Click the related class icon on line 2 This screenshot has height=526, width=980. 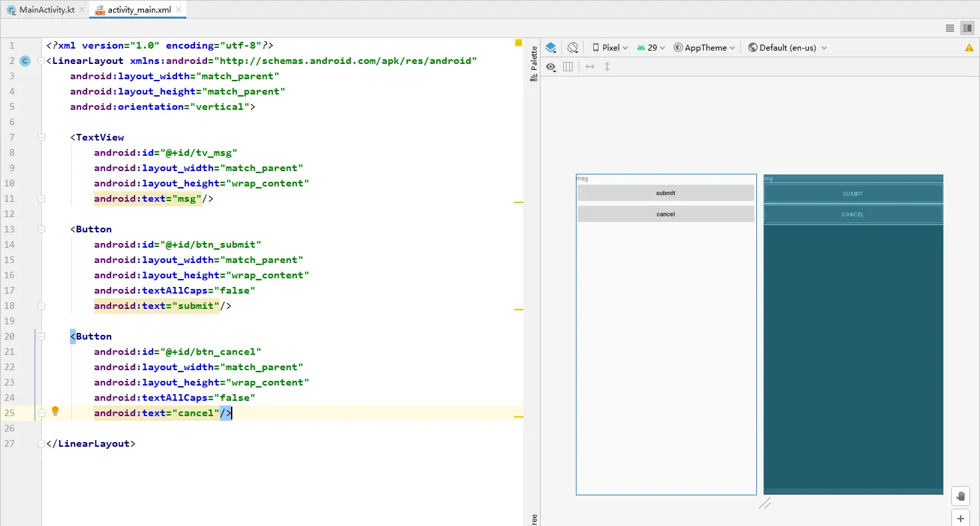pos(25,61)
